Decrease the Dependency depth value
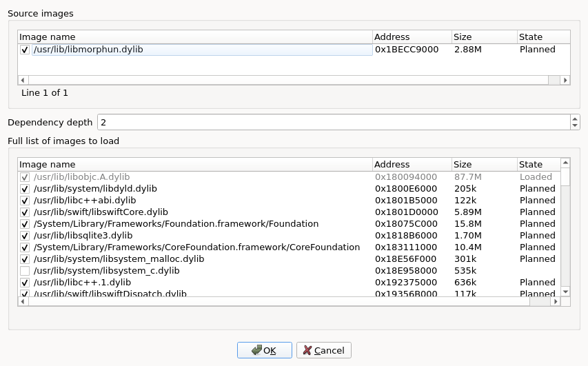Image resolution: width=588 pixels, height=366 pixels. 575,125
